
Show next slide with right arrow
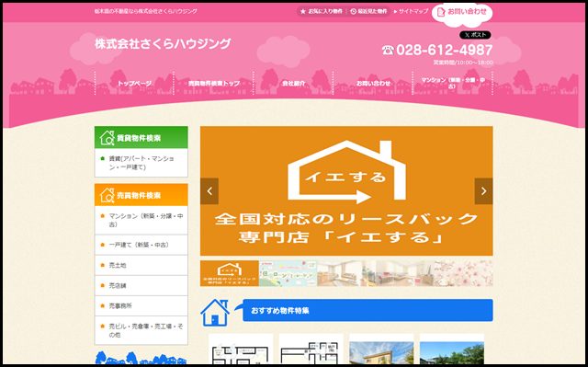pyautogui.click(x=484, y=191)
